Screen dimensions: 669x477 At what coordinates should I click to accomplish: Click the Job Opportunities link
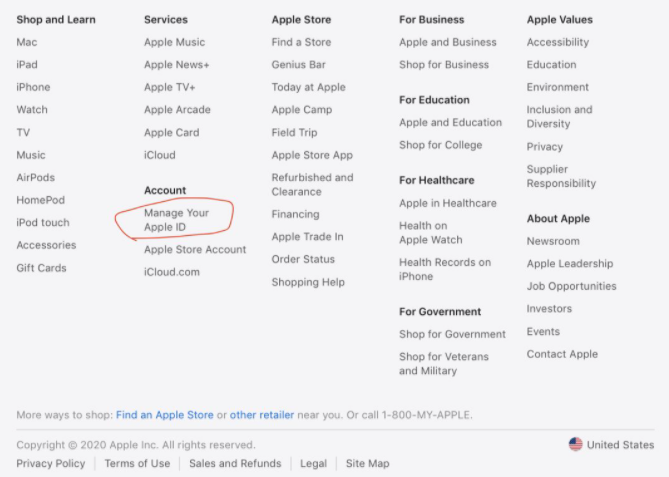point(571,286)
